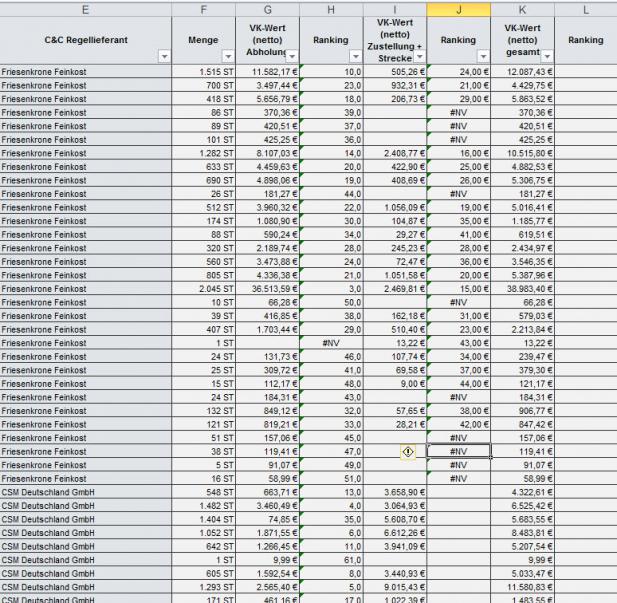Click cell with value 10.515,80 €
Image resolution: width=617 pixels, height=603 pixels.
[523, 153]
